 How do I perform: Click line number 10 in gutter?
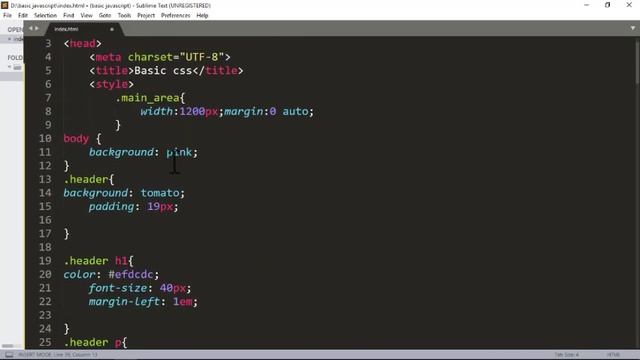pyautogui.click(x=45, y=138)
